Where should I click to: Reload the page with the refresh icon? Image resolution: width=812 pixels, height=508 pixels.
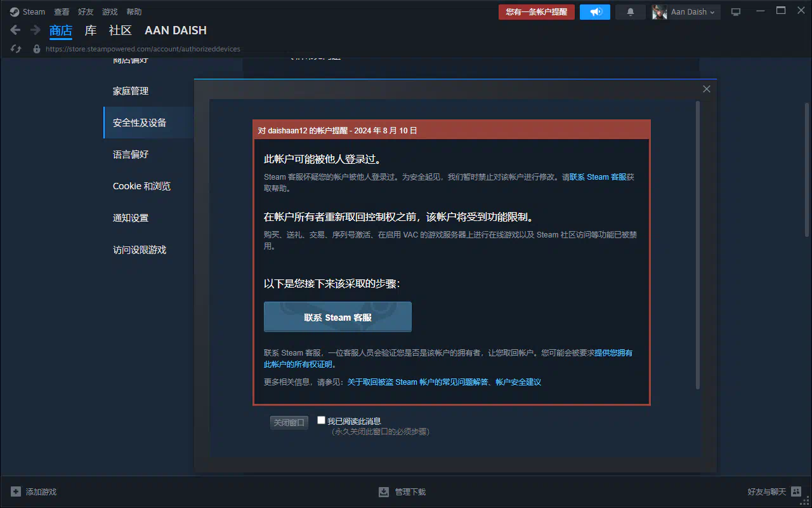tap(16, 49)
